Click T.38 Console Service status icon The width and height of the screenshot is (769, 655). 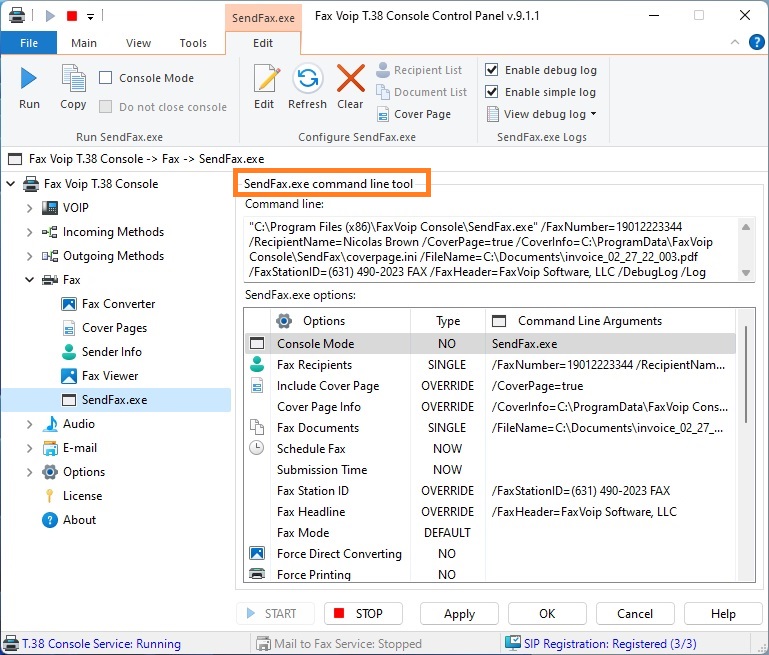(10, 643)
